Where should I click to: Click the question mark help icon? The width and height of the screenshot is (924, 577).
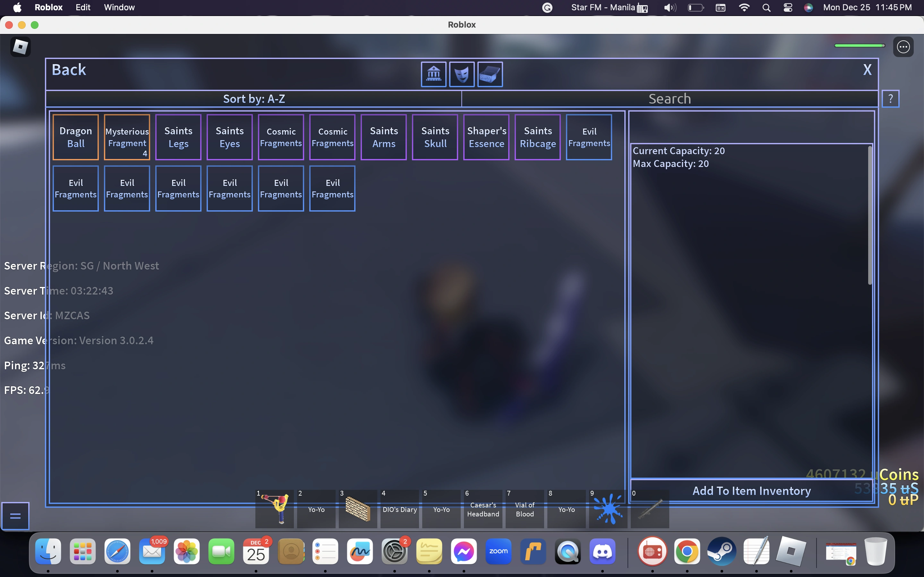pyautogui.click(x=890, y=99)
